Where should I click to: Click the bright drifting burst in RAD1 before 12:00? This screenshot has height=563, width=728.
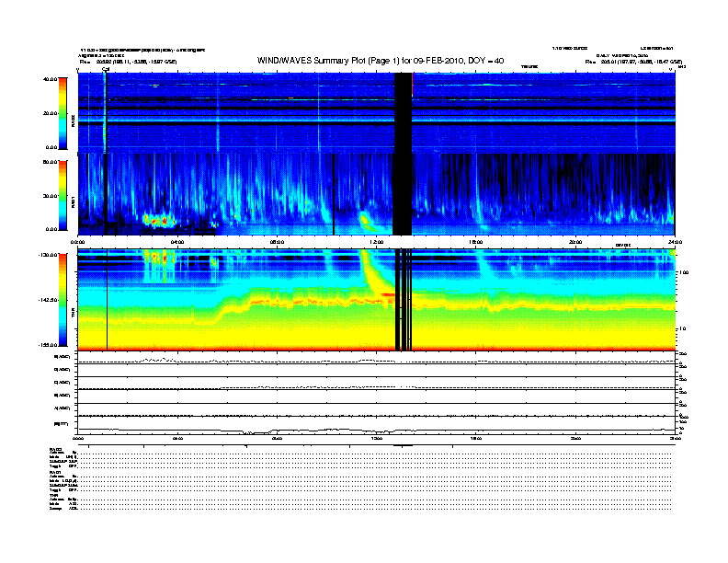tap(370, 221)
